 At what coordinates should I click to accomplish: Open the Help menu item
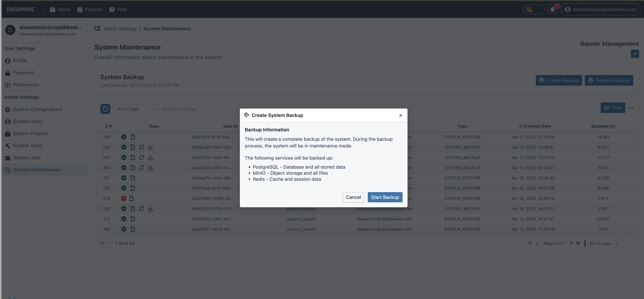coord(118,10)
